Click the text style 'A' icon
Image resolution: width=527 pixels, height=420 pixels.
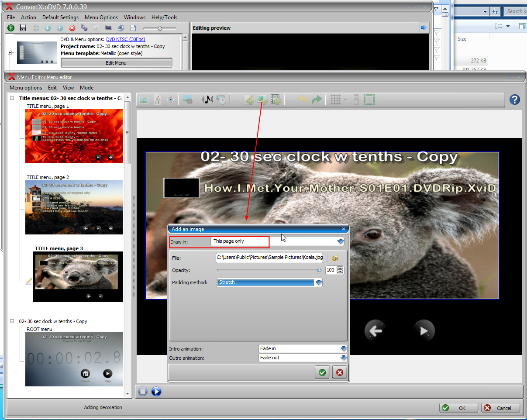(x=158, y=100)
